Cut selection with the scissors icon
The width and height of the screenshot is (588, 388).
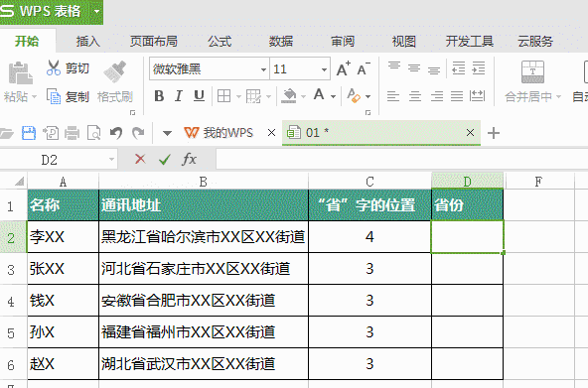click(54, 68)
